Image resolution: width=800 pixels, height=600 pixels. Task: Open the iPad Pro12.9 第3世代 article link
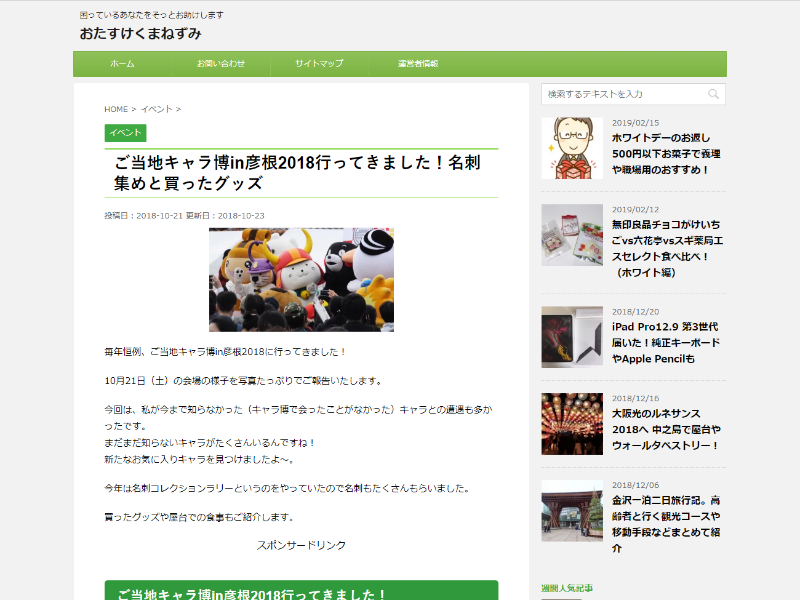click(665, 343)
